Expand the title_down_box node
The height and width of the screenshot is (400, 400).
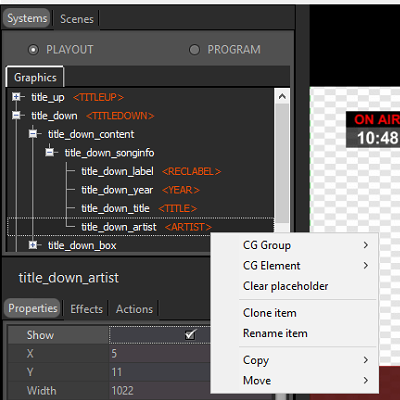[x=33, y=245]
